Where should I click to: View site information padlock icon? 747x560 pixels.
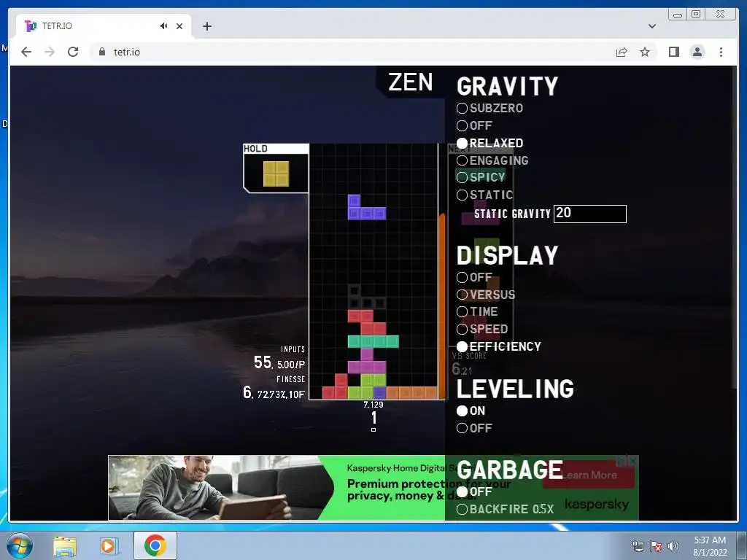(102, 52)
